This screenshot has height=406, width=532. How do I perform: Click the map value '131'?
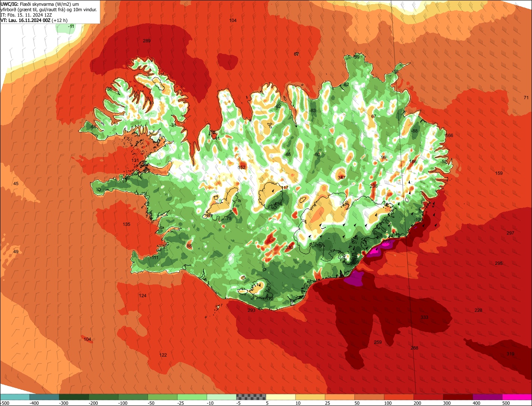click(x=135, y=160)
